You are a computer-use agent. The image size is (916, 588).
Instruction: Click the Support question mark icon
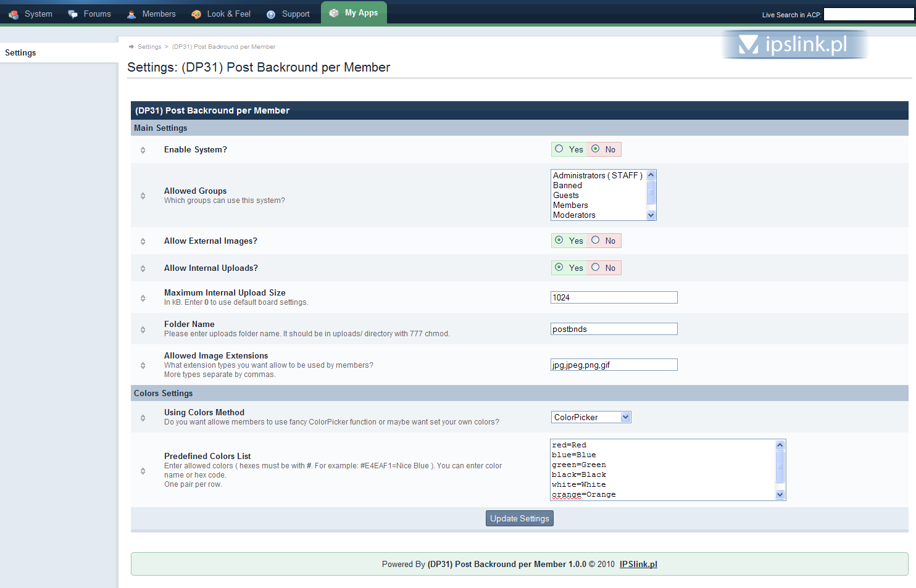pos(271,14)
